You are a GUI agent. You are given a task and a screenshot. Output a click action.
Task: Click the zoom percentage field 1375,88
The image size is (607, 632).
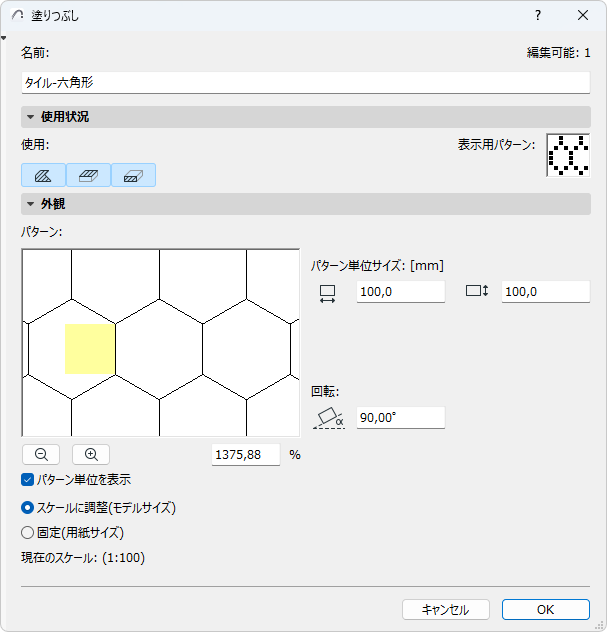tap(246, 454)
